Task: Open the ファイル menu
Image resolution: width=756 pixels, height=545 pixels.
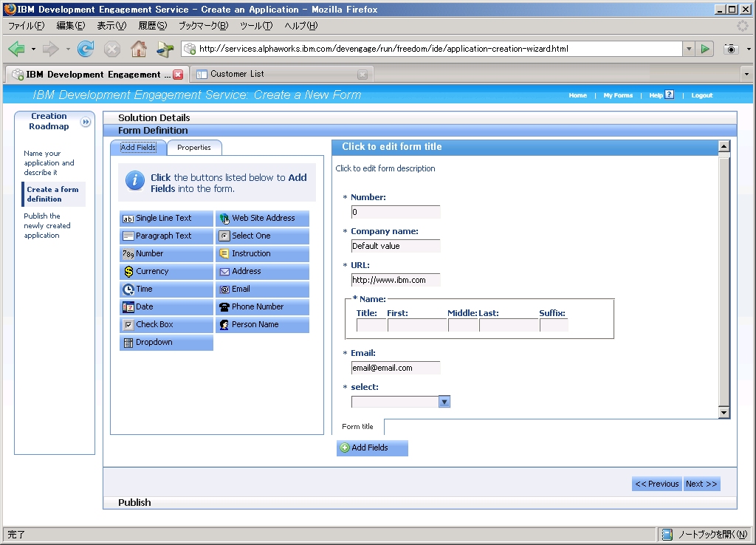Action: coord(26,26)
